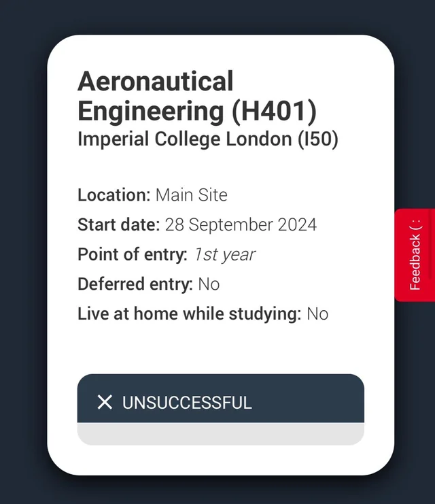Select the Aeronautical Engineering (H401) title
The height and width of the screenshot is (504, 435).
click(197, 96)
